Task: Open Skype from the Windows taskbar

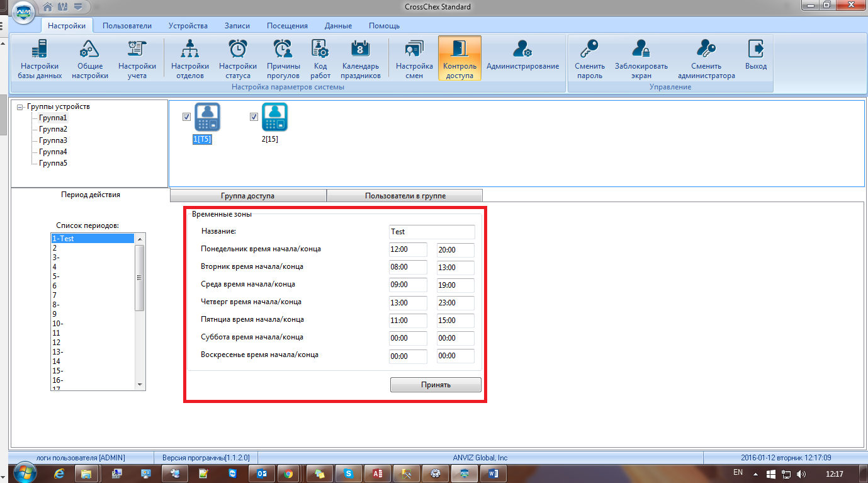Action: pos(349,473)
